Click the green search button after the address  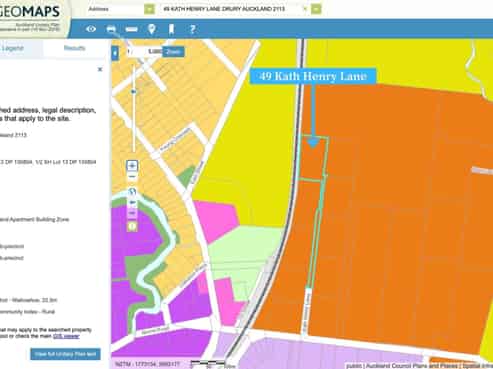pos(316,9)
